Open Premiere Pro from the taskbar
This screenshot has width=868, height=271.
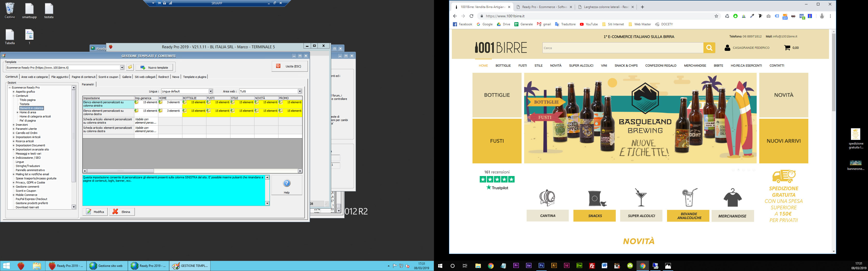(516, 266)
